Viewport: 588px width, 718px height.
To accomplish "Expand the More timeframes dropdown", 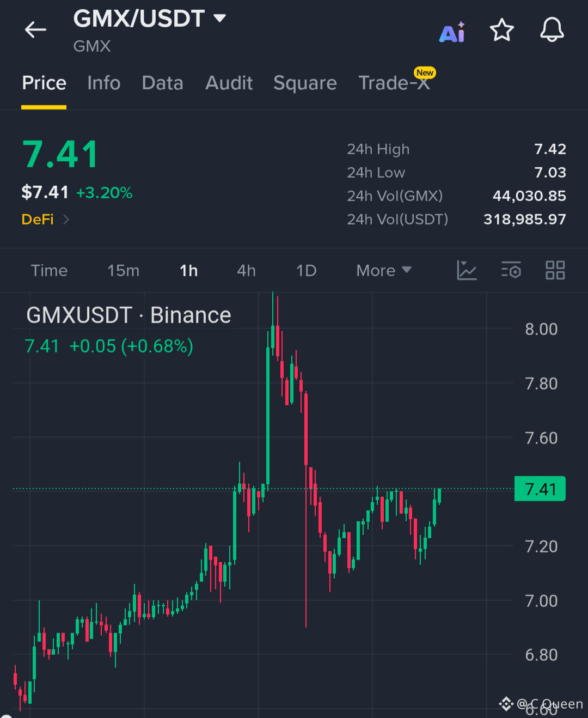I will 384,270.
